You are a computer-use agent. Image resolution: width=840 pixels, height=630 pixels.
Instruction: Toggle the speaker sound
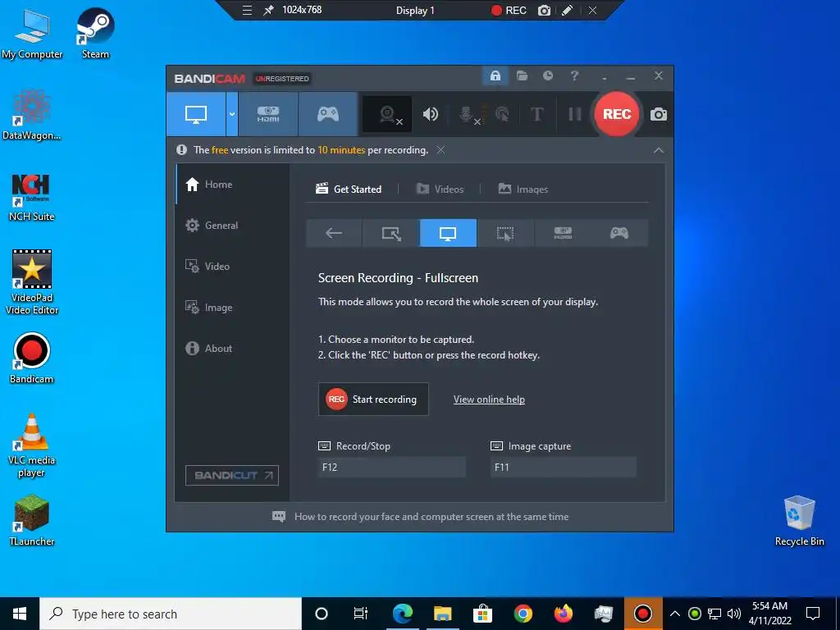[430, 114]
